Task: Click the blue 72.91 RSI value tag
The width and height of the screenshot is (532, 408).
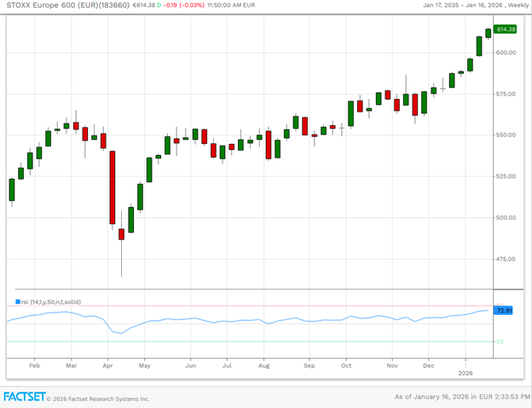Action: (x=505, y=311)
